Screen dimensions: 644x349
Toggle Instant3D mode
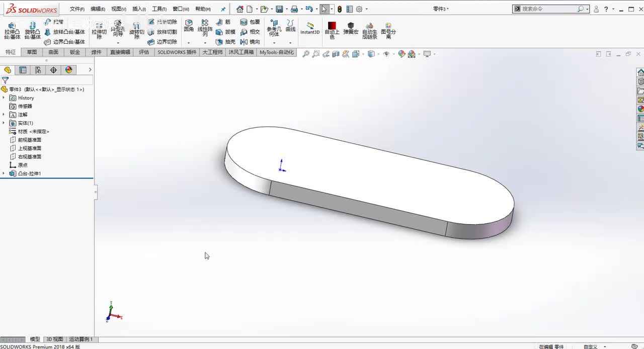tap(310, 28)
